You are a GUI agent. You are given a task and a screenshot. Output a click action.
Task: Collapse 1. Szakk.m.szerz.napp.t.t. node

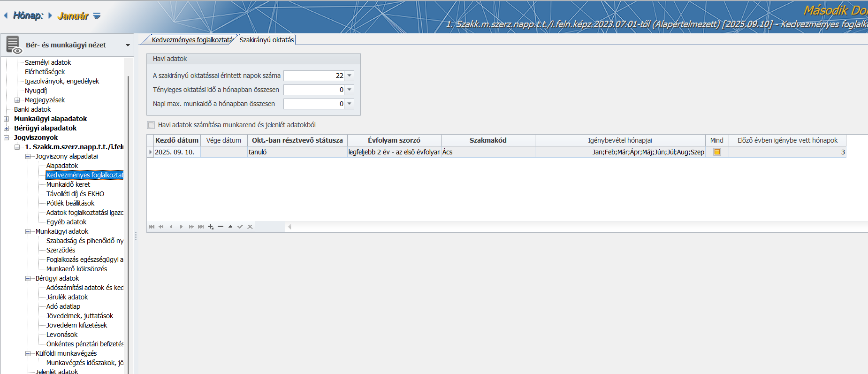(x=17, y=147)
